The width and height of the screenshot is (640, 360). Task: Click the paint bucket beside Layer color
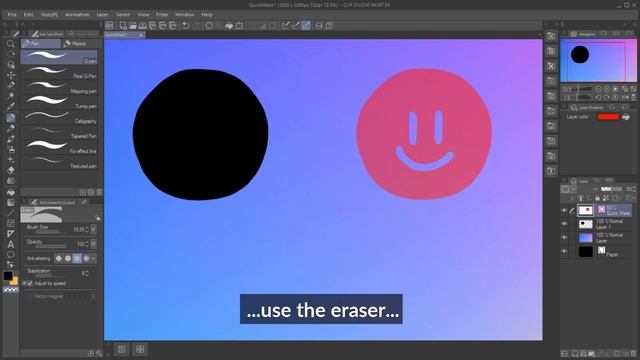pyautogui.click(x=626, y=117)
